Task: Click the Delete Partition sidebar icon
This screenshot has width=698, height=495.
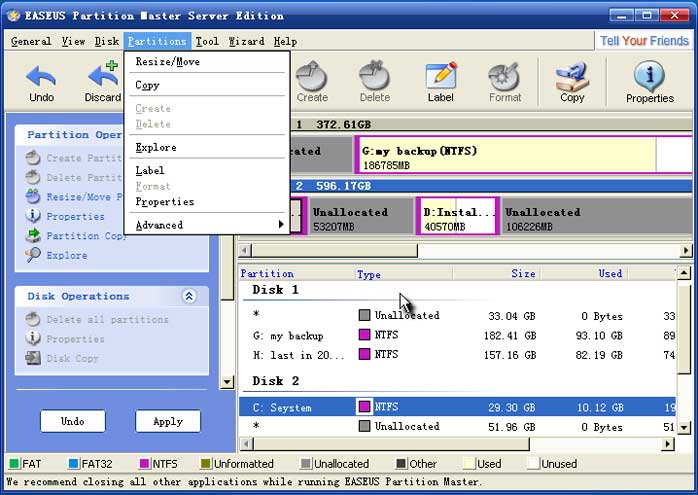Action: pyautogui.click(x=33, y=178)
